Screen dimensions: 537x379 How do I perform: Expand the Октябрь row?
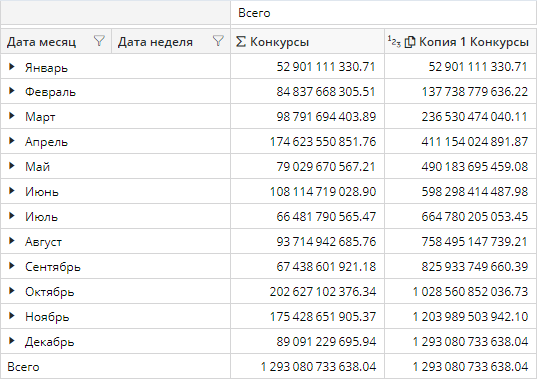coord(12,291)
